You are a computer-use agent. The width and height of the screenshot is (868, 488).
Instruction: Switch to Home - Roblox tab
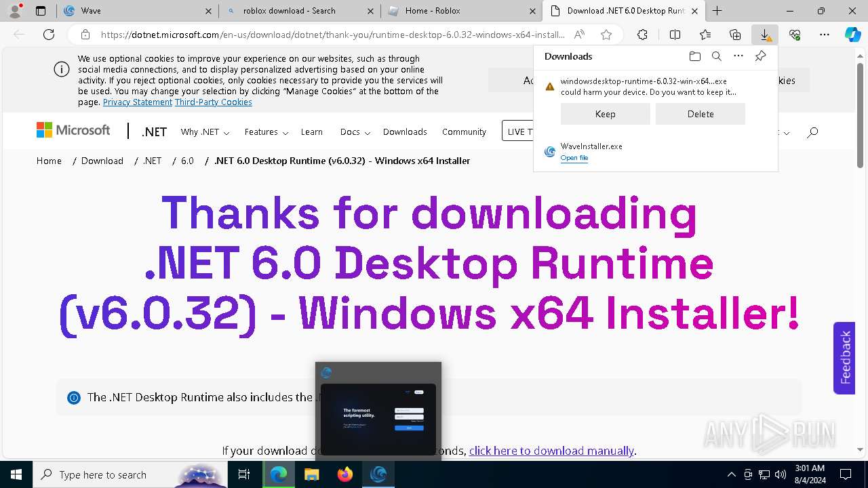[x=461, y=11]
